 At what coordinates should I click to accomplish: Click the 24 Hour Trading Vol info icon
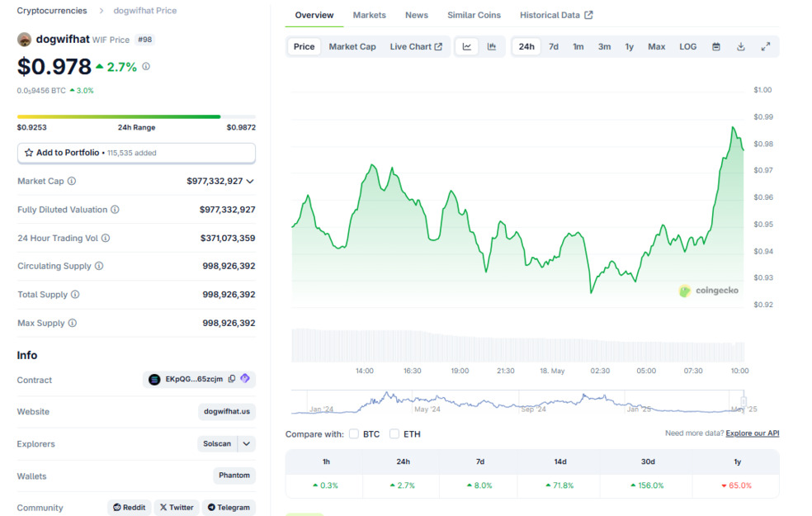[106, 238]
